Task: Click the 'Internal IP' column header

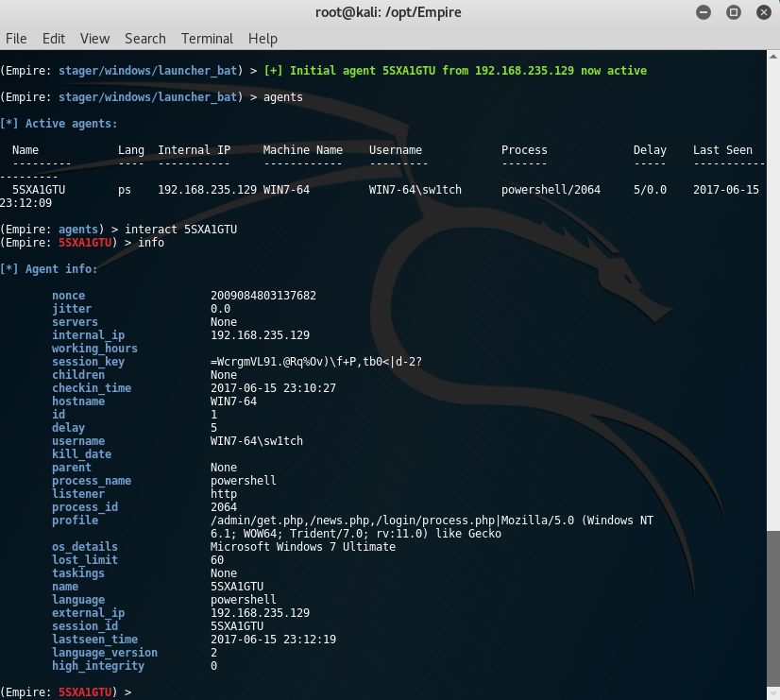Action: tap(194, 150)
